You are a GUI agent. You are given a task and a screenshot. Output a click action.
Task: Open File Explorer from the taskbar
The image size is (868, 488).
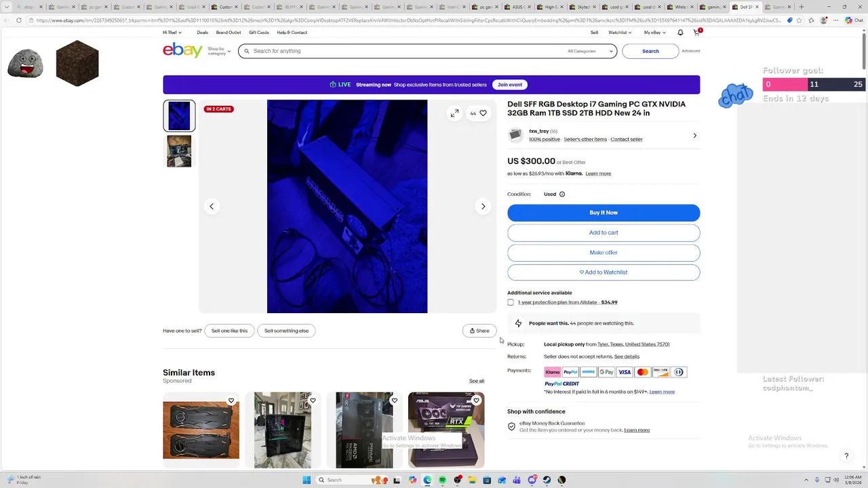(x=472, y=480)
